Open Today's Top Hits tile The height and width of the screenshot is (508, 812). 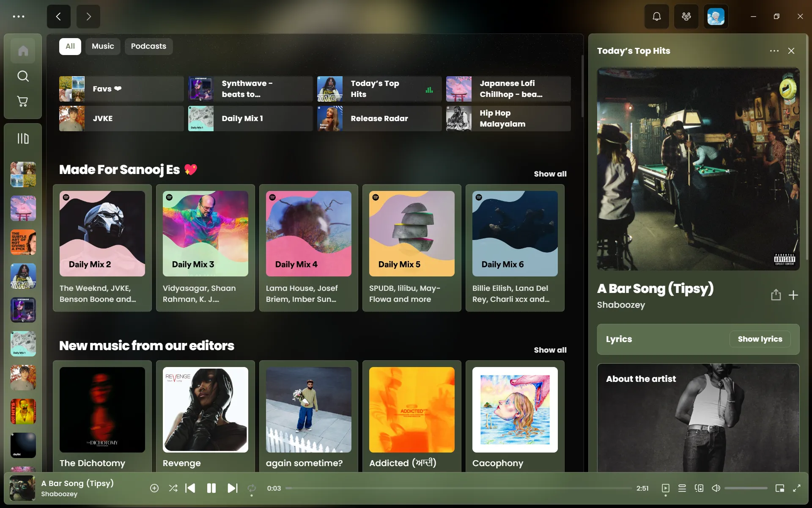click(x=379, y=89)
